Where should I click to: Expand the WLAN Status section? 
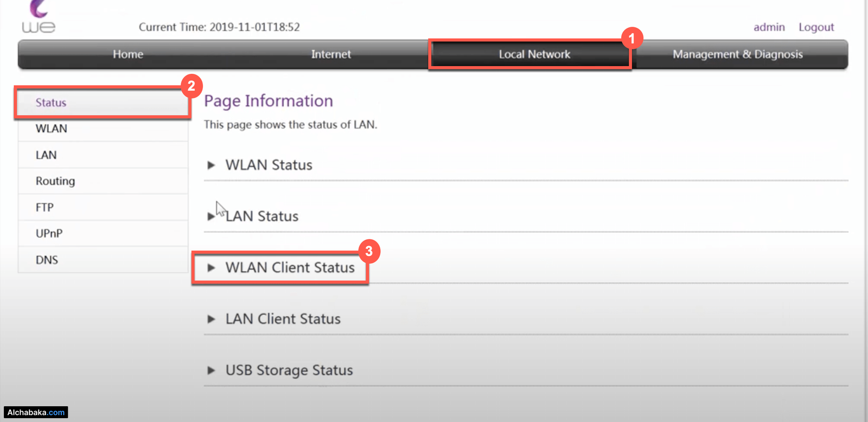coord(269,165)
